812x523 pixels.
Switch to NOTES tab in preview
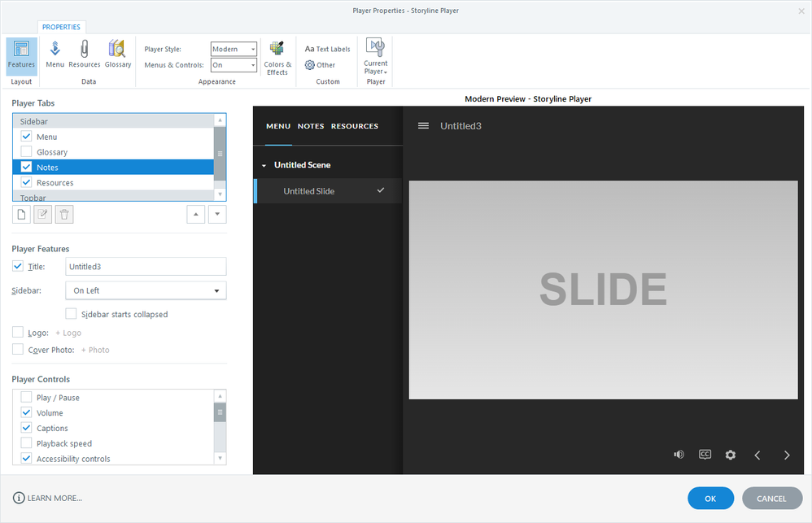311,126
